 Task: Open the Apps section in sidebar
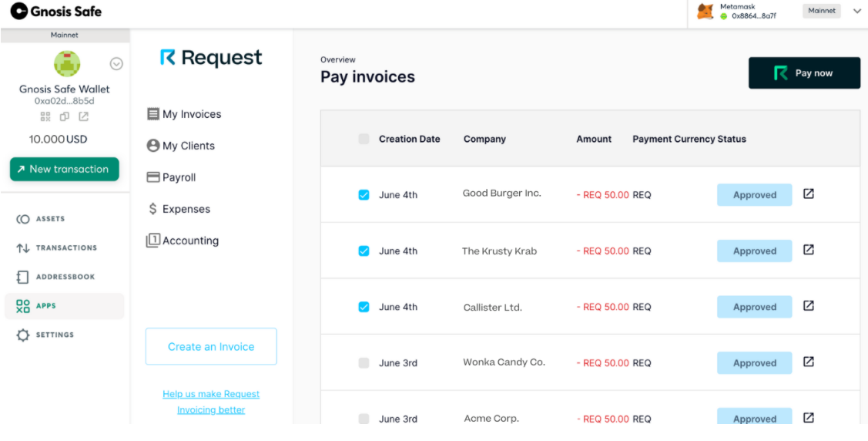click(45, 306)
